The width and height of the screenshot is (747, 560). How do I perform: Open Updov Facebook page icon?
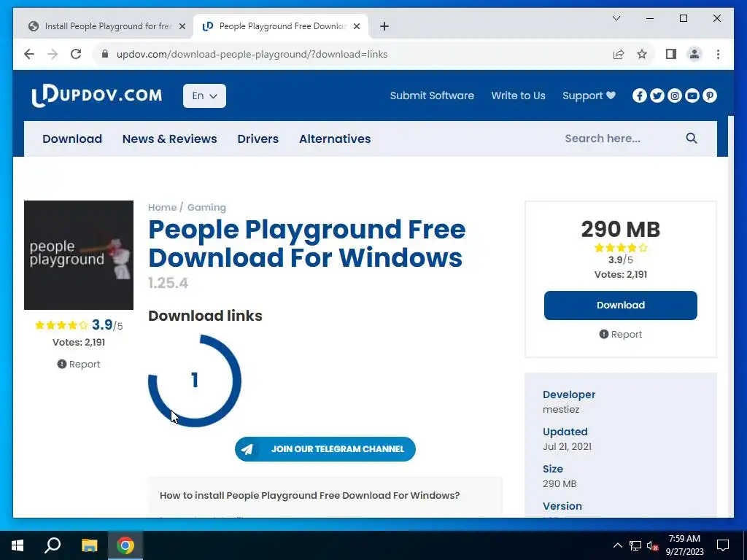(639, 96)
